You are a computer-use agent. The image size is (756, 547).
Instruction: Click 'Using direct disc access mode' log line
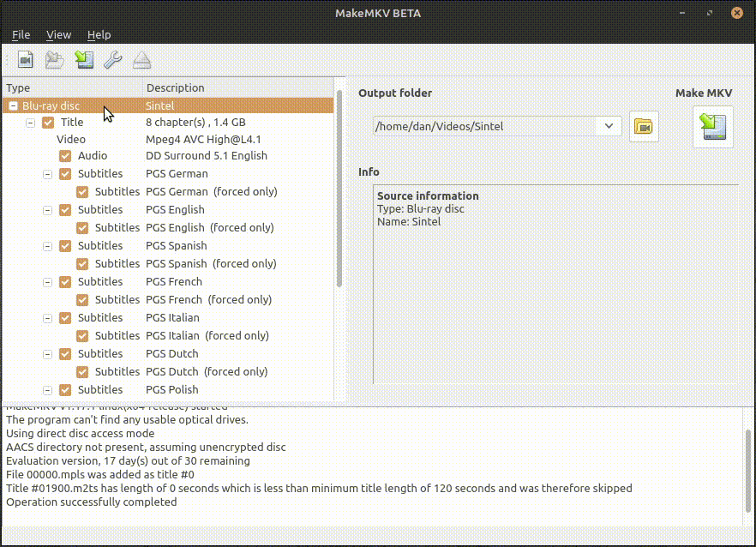(x=80, y=434)
